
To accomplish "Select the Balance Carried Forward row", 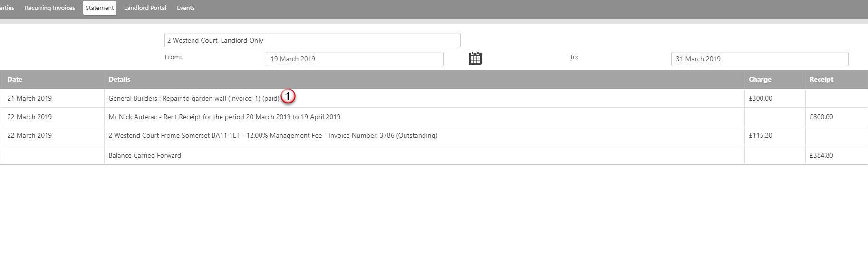I will (x=434, y=155).
